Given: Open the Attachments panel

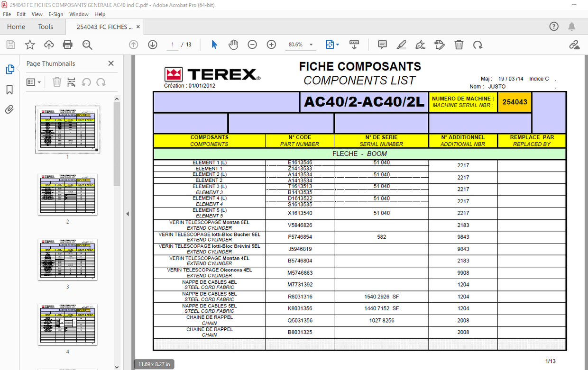Looking at the screenshot, I should pyautogui.click(x=9, y=109).
